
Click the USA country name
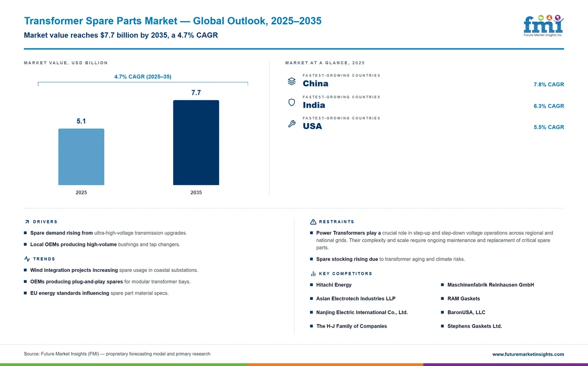point(313,126)
